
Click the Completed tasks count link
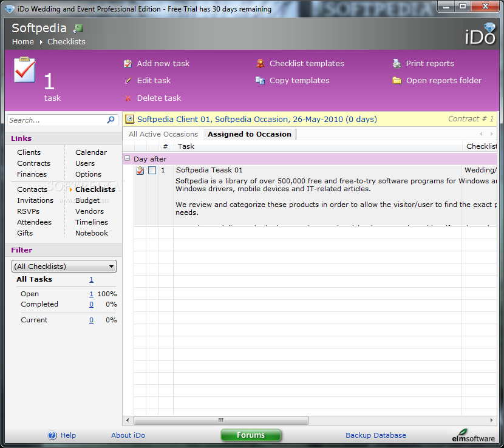point(91,304)
